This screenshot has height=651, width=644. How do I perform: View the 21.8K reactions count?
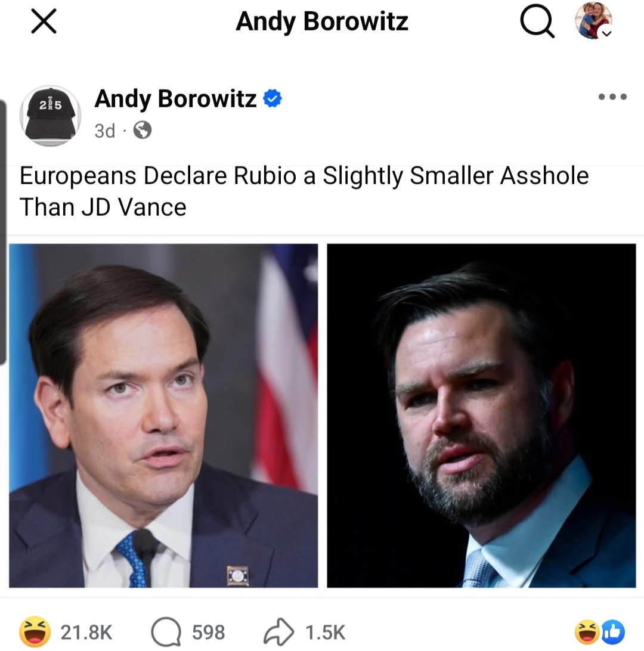pyautogui.click(x=86, y=632)
